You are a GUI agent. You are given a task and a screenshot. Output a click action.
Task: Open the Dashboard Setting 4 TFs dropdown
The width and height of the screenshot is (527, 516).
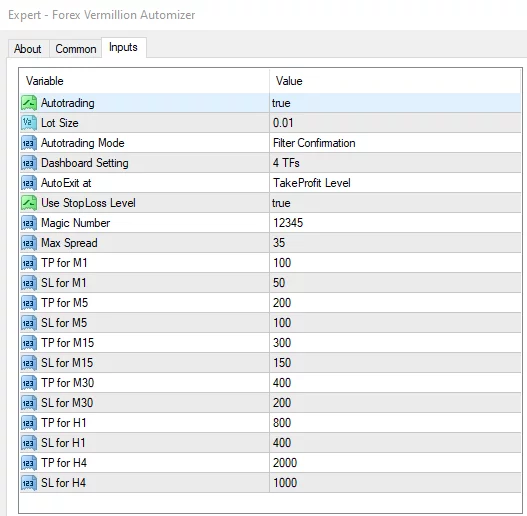pyautogui.click(x=395, y=163)
